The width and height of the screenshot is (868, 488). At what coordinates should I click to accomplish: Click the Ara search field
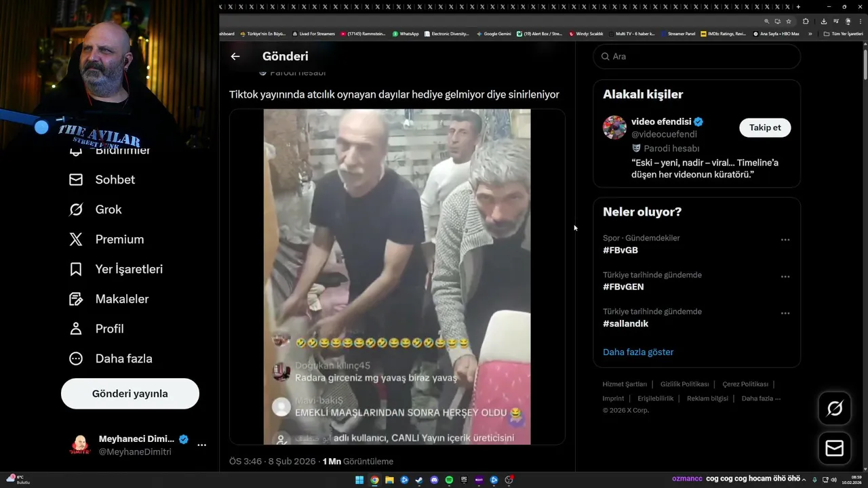(696, 56)
